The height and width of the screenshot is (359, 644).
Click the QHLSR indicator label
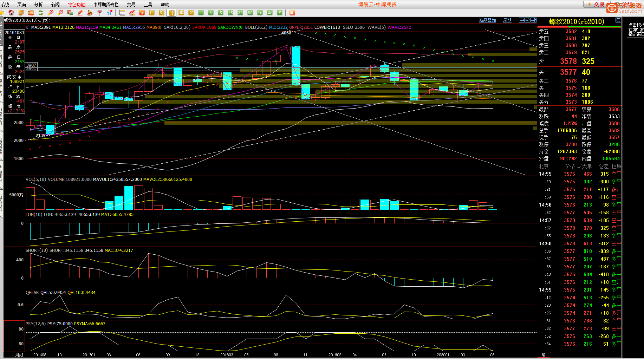tap(32, 292)
